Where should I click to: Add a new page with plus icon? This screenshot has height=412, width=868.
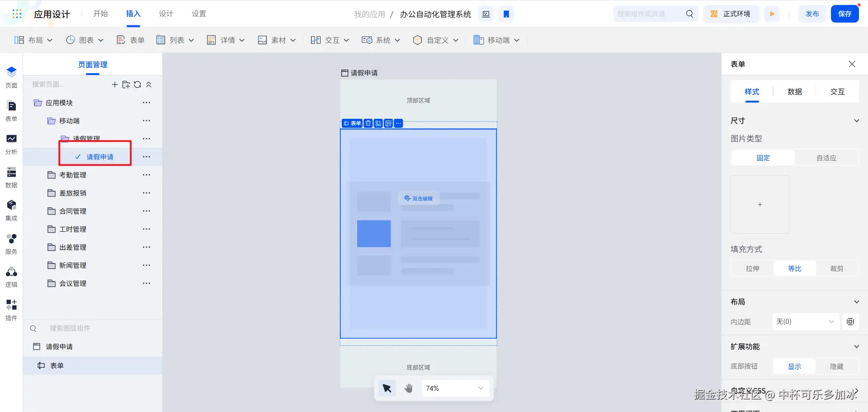115,84
